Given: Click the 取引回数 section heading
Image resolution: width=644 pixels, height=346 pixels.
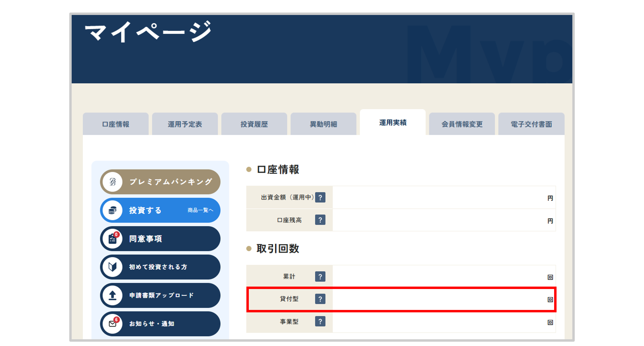Looking at the screenshot, I should click(278, 249).
